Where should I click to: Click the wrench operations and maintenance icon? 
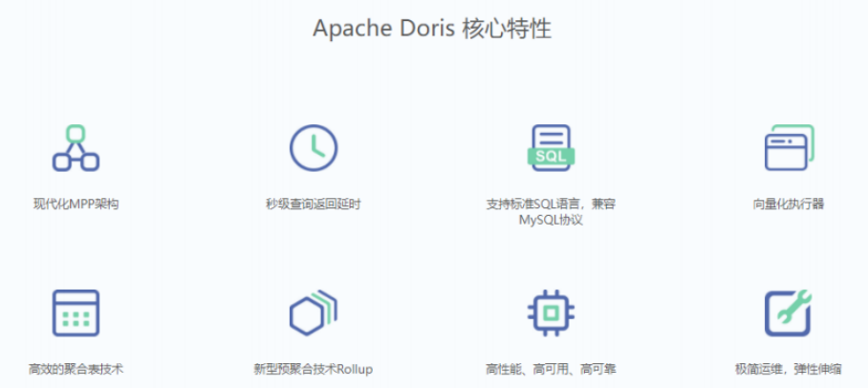(x=789, y=313)
